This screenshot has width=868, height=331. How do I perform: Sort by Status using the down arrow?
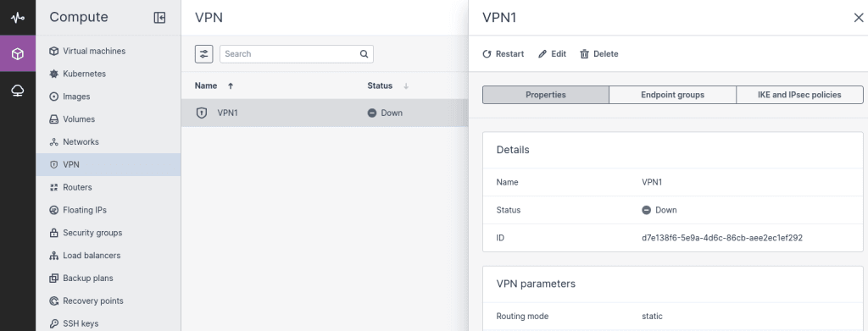pyautogui.click(x=406, y=86)
